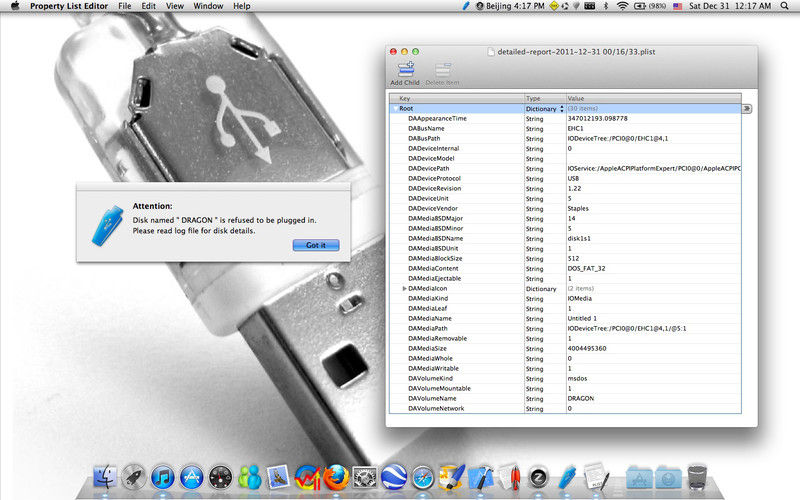Open Root type Dictionary popup
The height and width of the screenshot is (500, 800).
click(x=545, y=109)
